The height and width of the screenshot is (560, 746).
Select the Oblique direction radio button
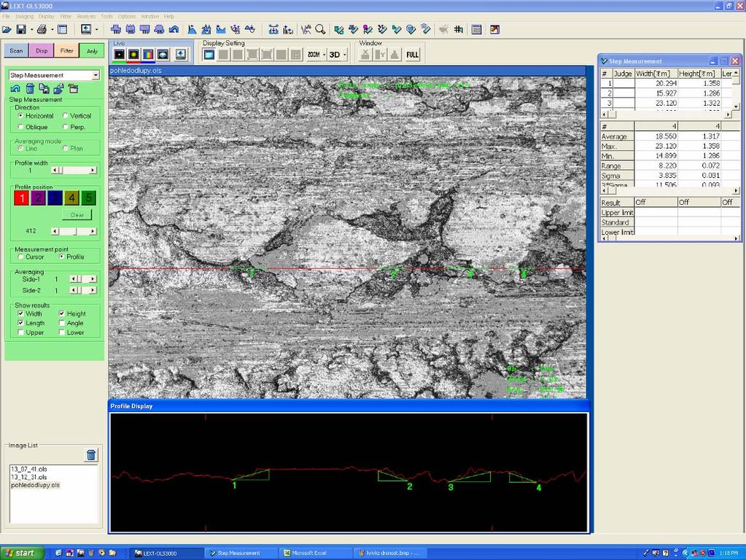click(20, 127)
